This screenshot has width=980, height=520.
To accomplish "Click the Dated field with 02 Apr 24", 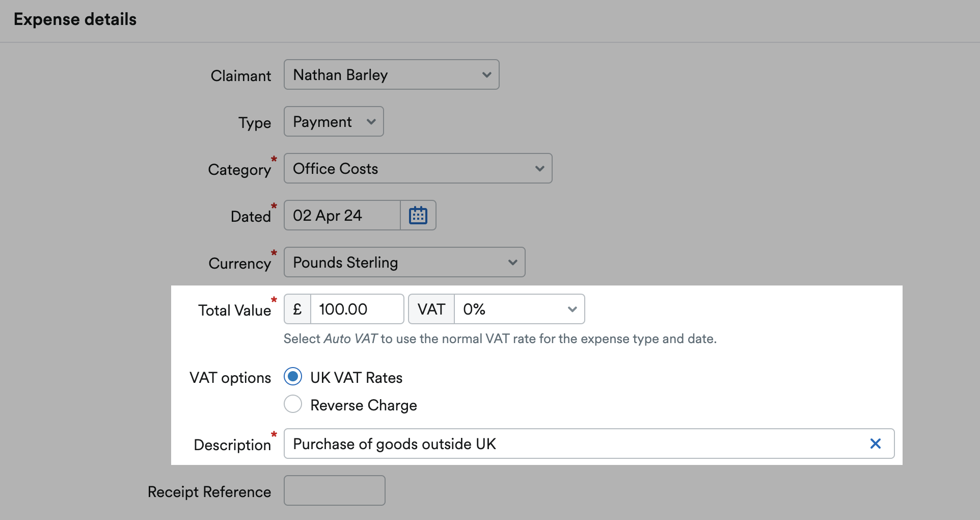I will click(x=342, y=215).
